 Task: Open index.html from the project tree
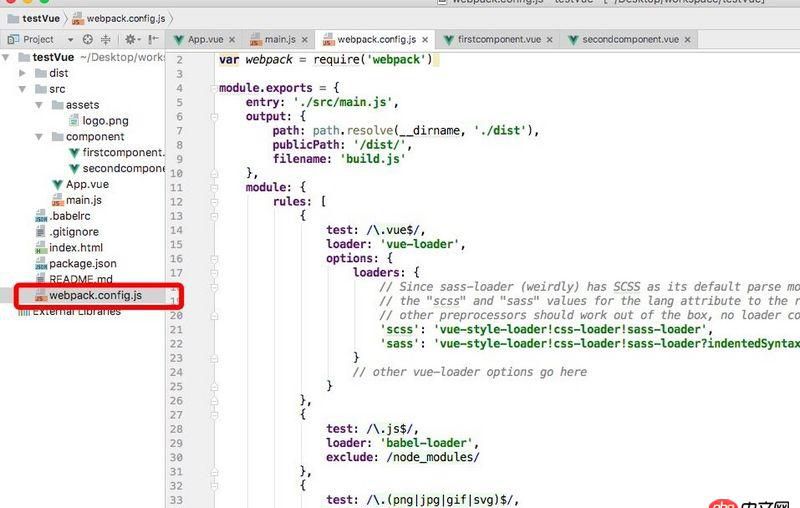point(76,247)
